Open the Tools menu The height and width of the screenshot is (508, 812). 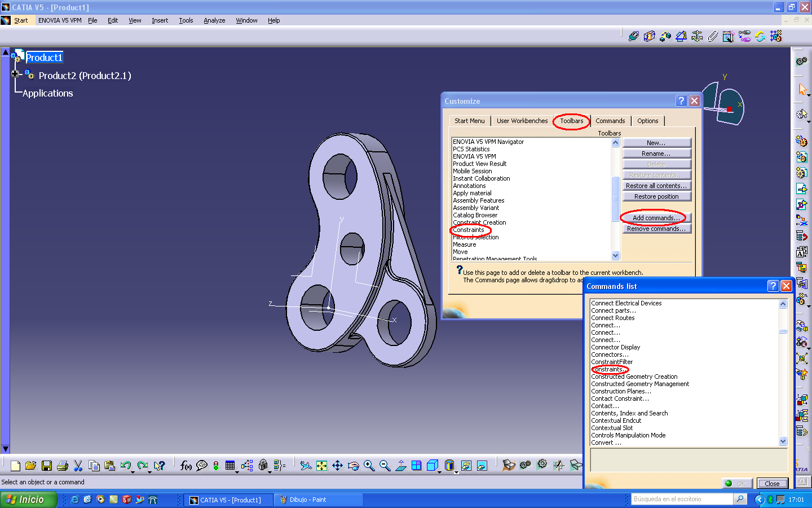[186, 20]
